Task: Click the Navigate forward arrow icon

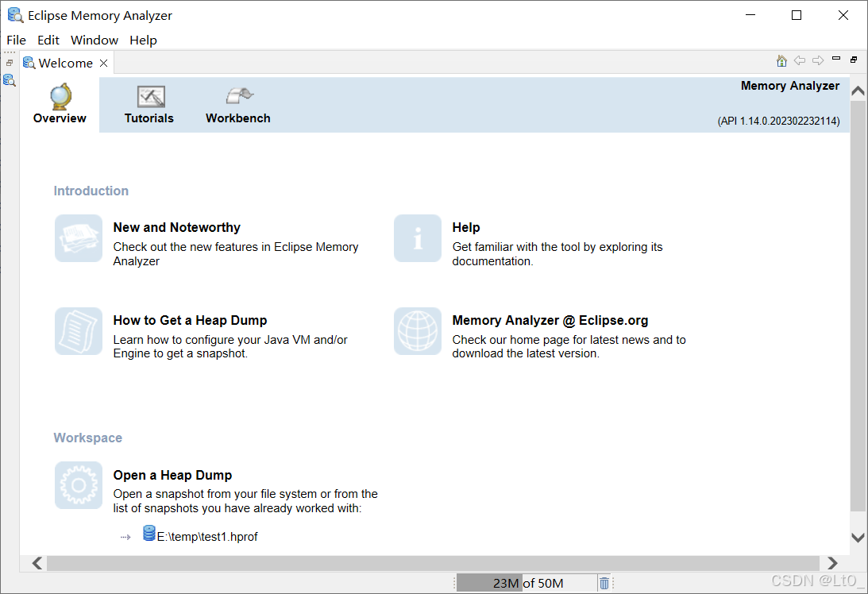Action: pos(818,60)
